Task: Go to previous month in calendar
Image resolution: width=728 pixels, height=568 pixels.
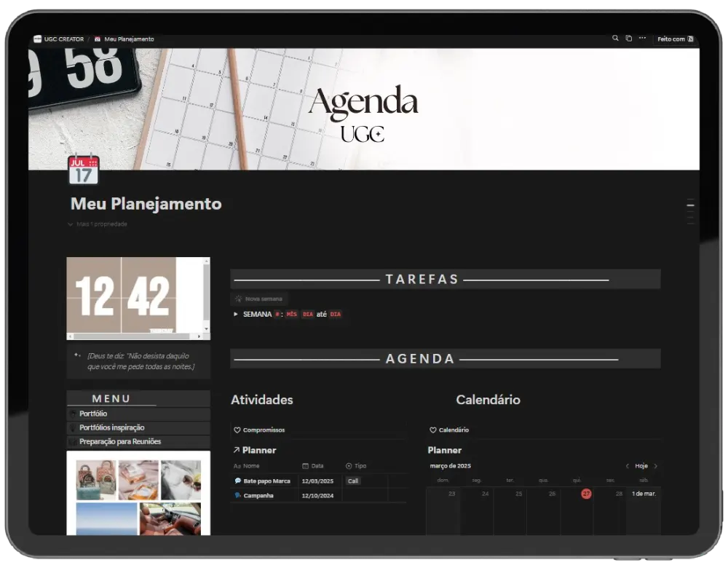Action: 628,466
